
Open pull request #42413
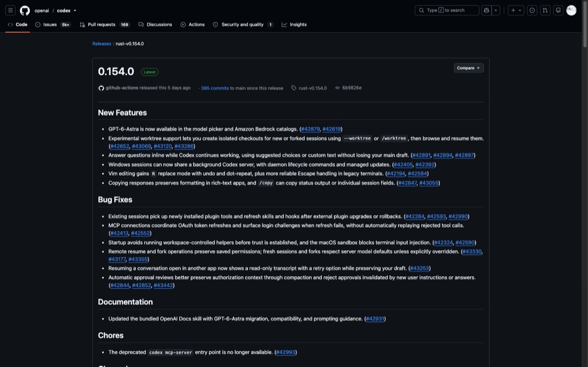119,233
